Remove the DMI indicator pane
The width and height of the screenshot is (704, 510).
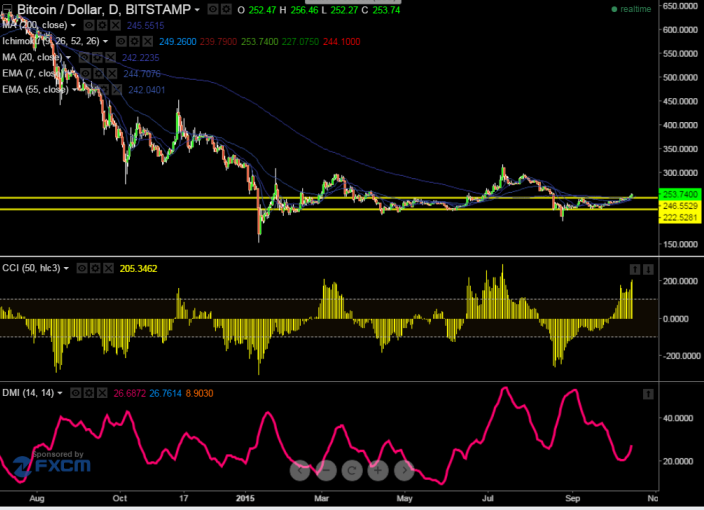click(102, 393)
